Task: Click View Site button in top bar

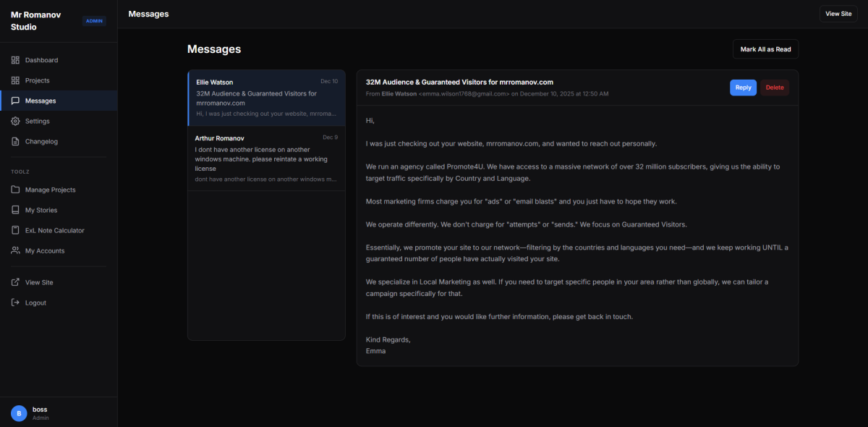Action: coord(838,14)
